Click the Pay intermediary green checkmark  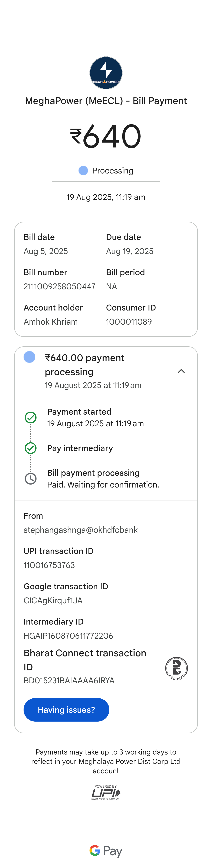coord(31,448)
